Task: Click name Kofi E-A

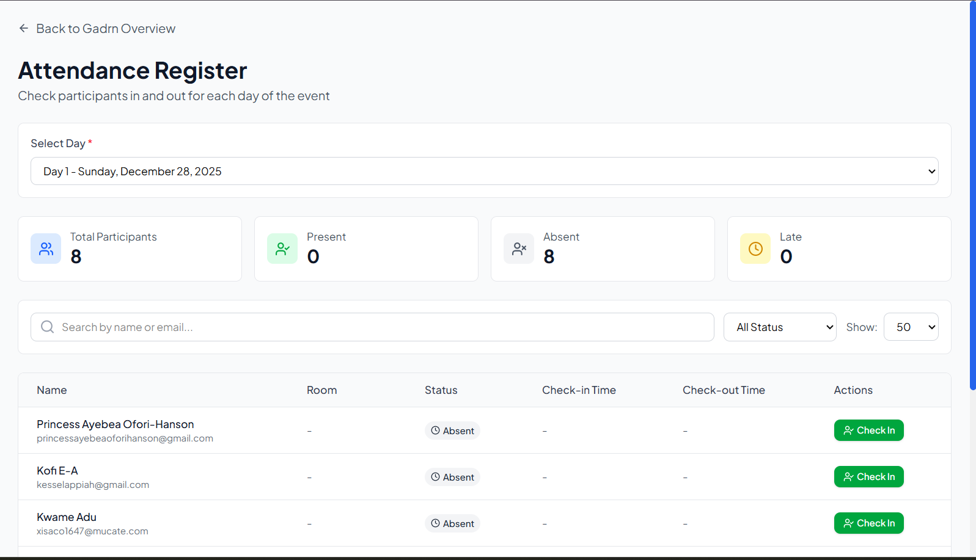Action: pos(57,471)
